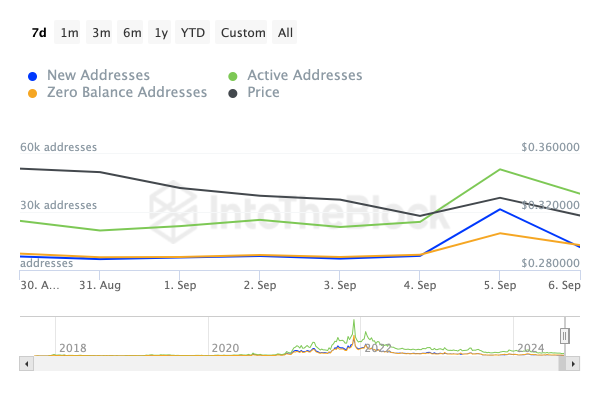The height and width of the screenshot is (400, 600).
Task: Select the YTD range option
Action: pyautogui.click(x=192, y=32)
